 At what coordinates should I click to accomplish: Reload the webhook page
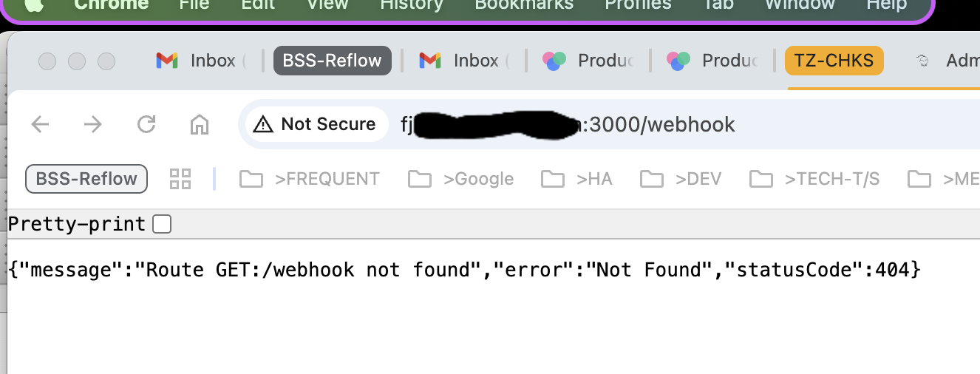[146, 124]
